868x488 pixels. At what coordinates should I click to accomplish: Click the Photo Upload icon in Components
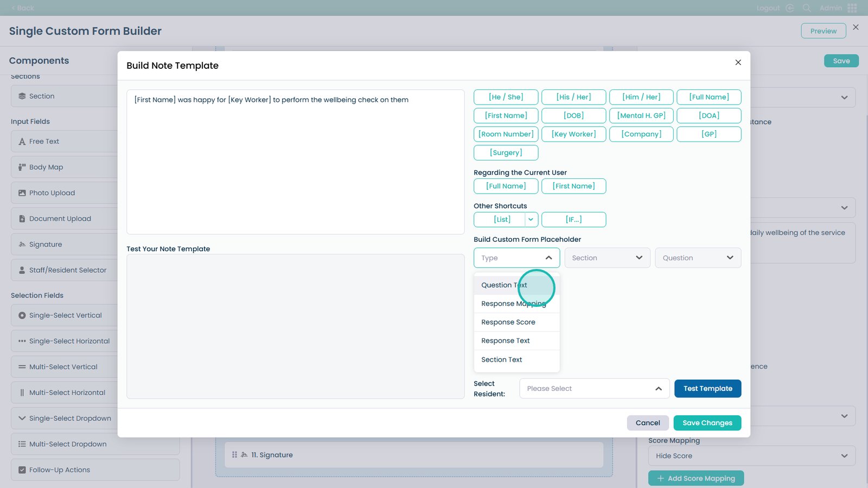[22, 193]
